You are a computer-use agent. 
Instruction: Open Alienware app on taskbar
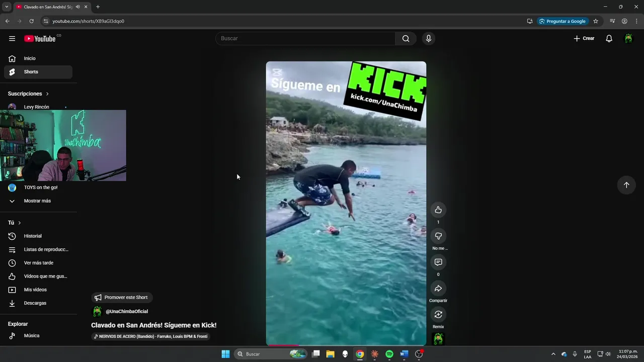[345, 354]
